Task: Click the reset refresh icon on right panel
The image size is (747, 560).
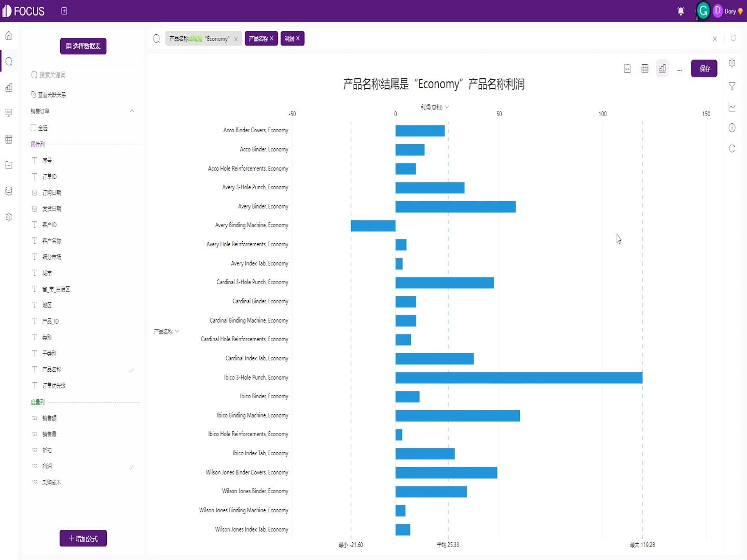Action: click(732, 148)
